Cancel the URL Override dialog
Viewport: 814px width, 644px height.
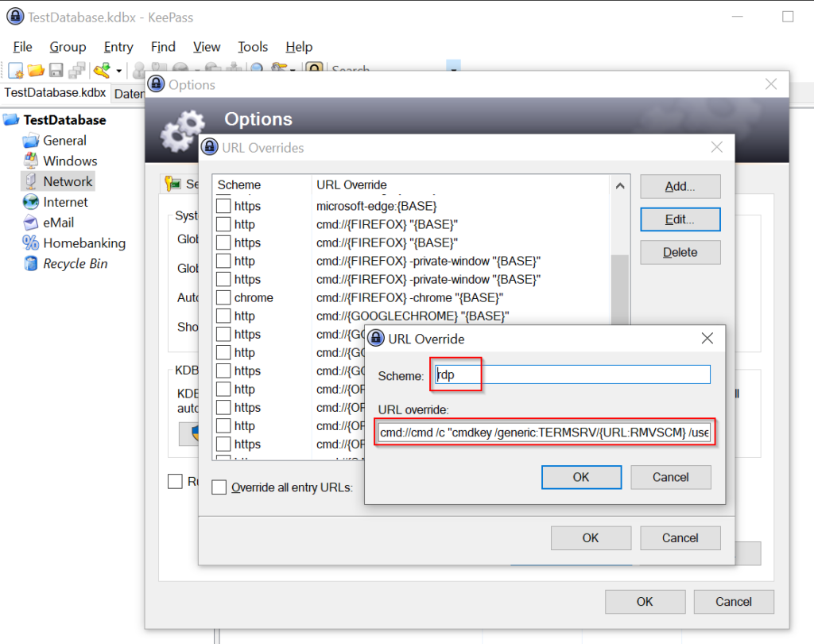pyautogui.click(x=671, y=477)
